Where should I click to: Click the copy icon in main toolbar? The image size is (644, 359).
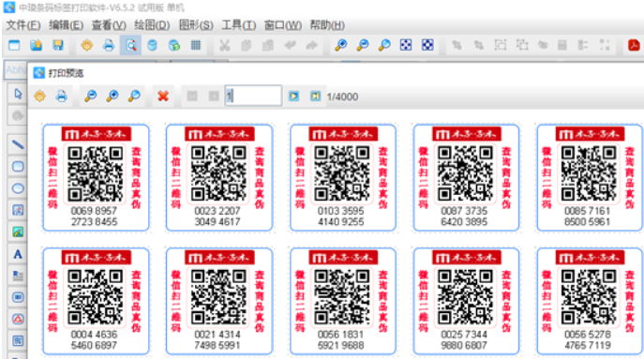246,45
